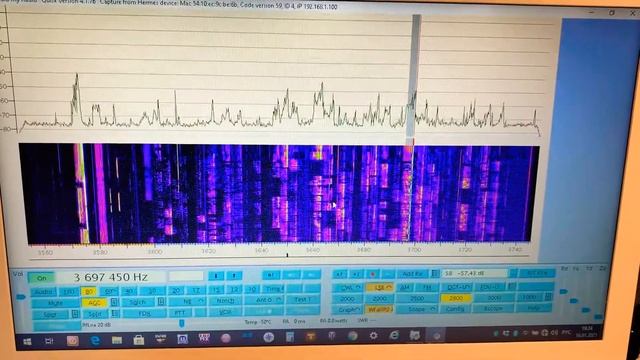Select the 30 meter band button

click(152, 291)
